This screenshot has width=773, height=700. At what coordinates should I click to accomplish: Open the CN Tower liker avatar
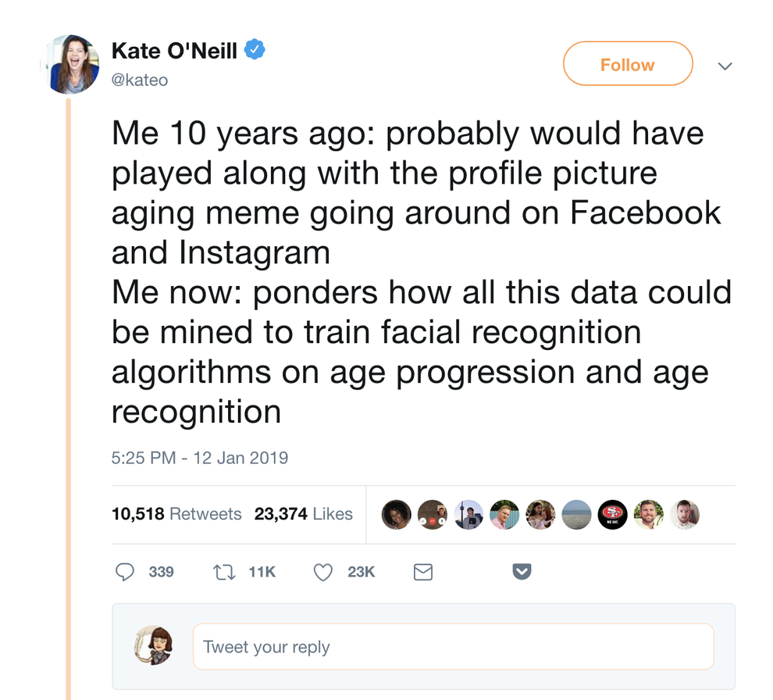tap(468, 514)
